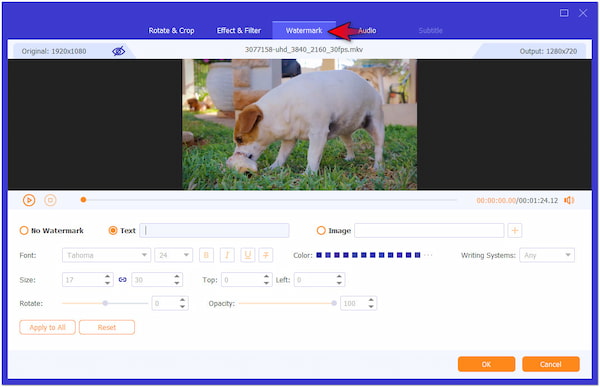600x387 pixels.
Task: Increase the Top position value
Action: click(266, 276)
